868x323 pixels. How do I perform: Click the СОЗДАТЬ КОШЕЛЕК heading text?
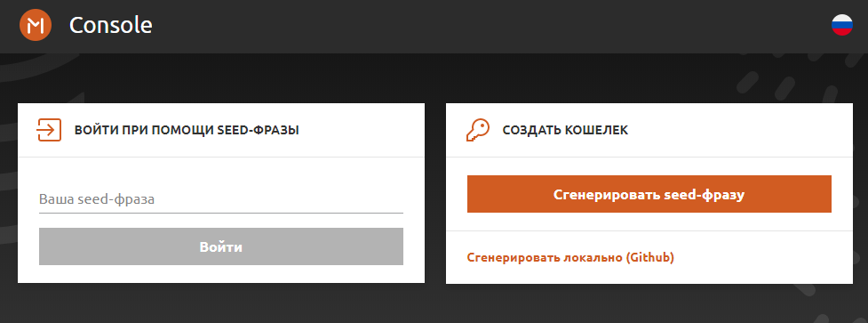point(565,131)
